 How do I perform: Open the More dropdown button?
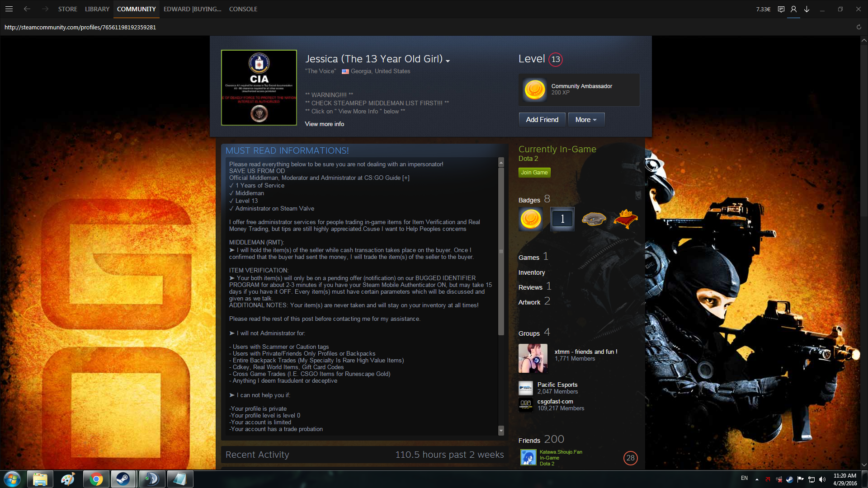586,120
